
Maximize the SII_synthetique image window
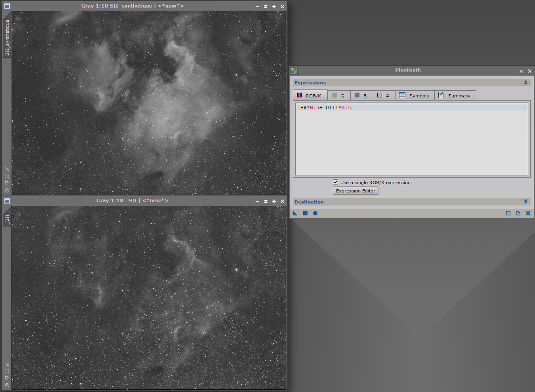pyautogui.click(x=274, y=6)
